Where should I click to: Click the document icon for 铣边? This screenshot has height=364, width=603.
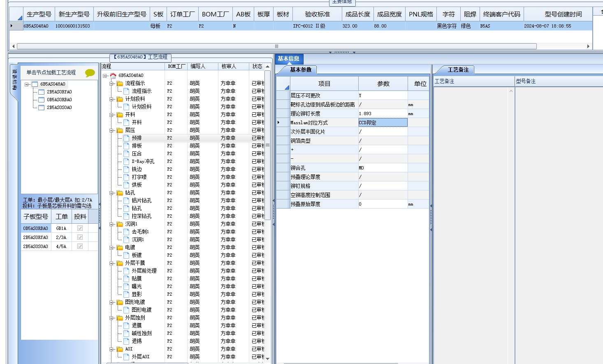(x=127, y=169)
